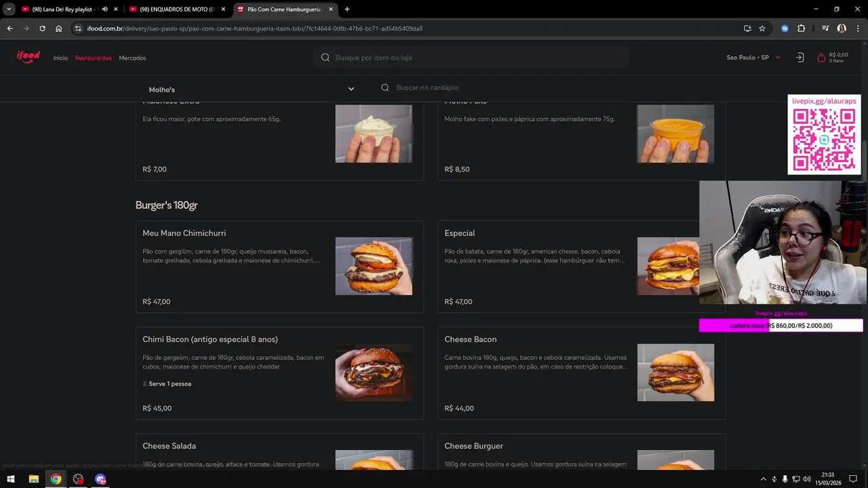Click the R$ 7,00 price of Maionese Extra

[155, 169]
